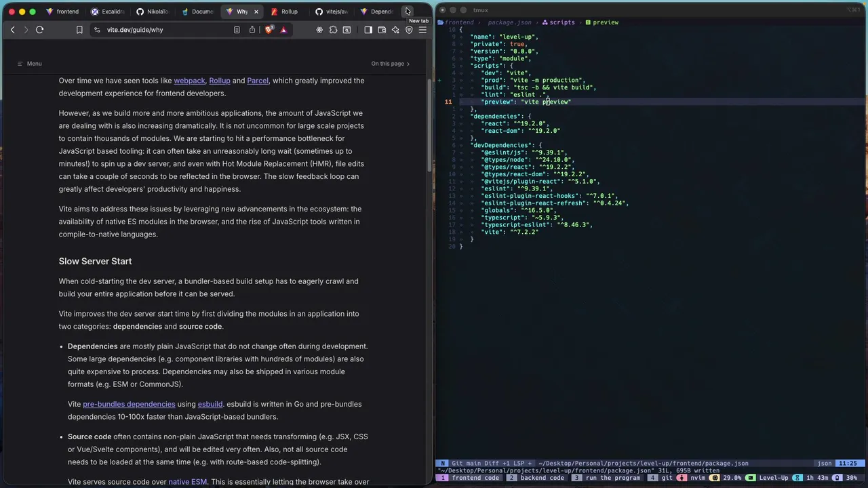Open the browser hamburger menu
Image resolution: width=868 pixels, height=488 pixels.
pyautogui.click(x=422, y=30)
